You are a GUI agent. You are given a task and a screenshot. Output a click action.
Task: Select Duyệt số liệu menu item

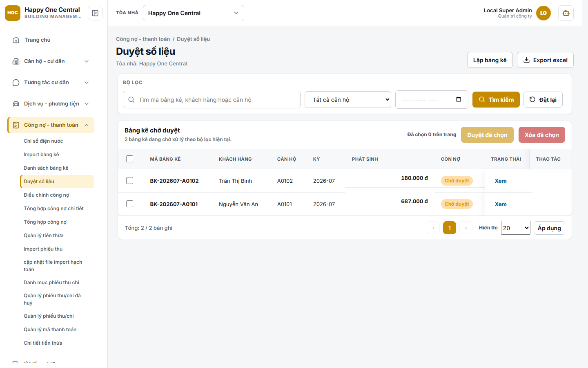57,182
